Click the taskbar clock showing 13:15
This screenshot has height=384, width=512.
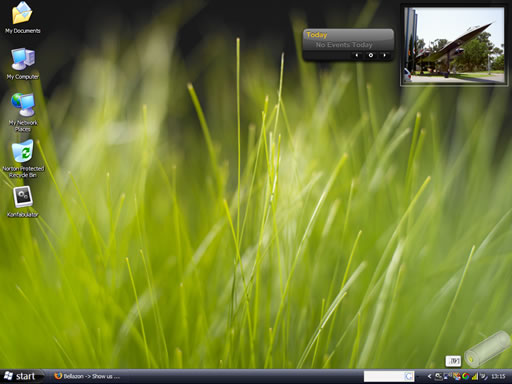[498, 376]
